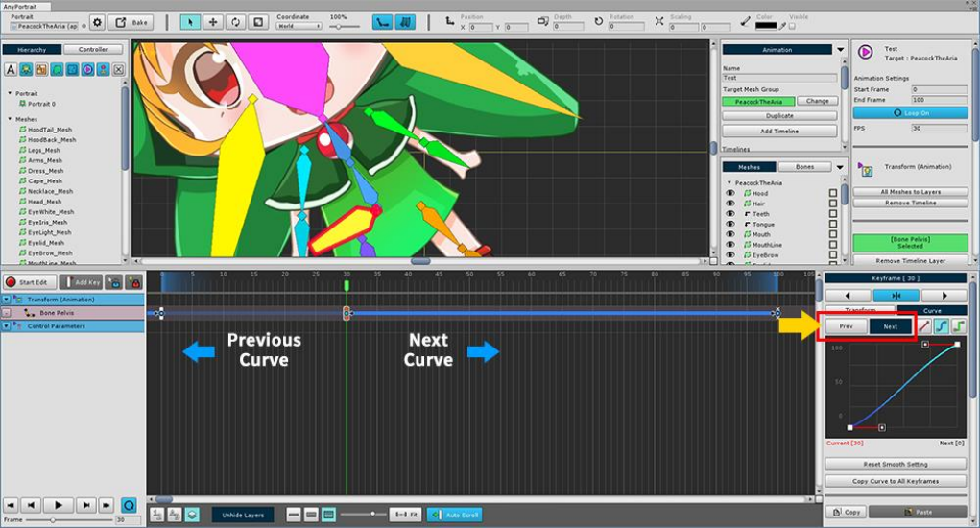Collapse the Portrait tree node
The image size is (980, 528).
(10, 93)
